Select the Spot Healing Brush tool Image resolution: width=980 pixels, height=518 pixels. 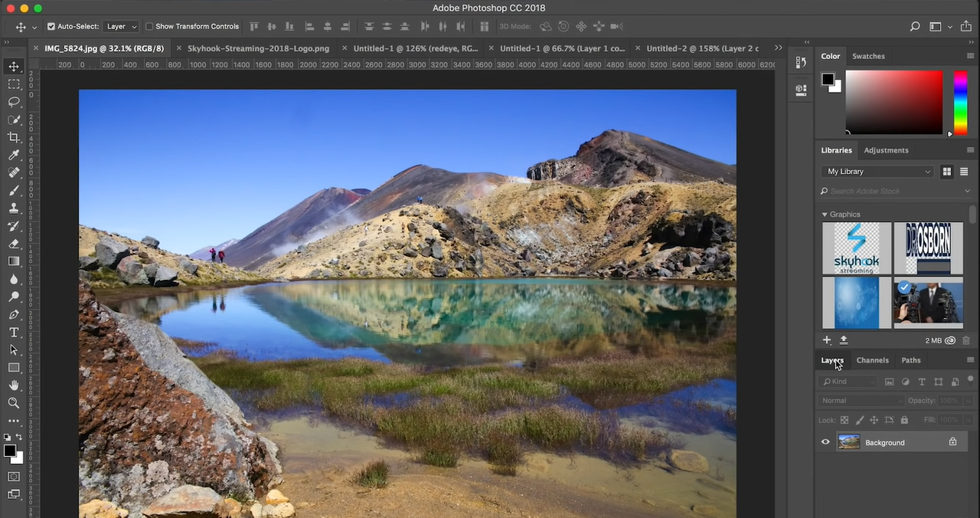pos(14,173)
